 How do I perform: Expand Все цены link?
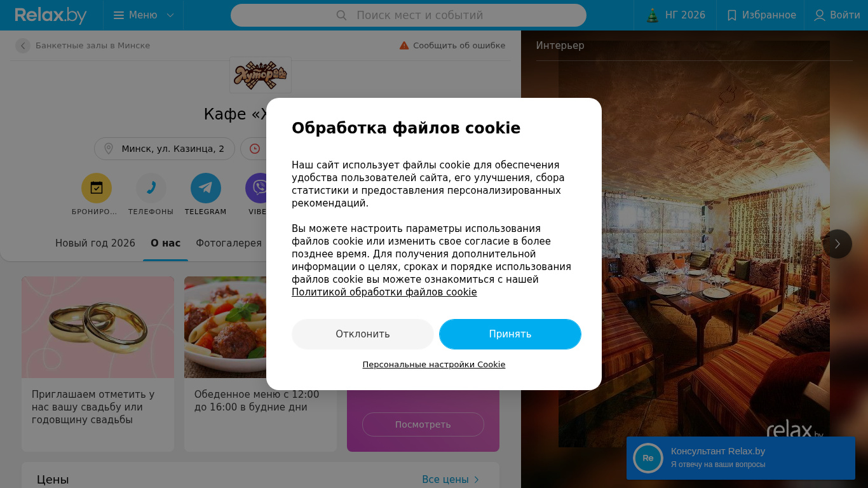[x=451, y=480]
